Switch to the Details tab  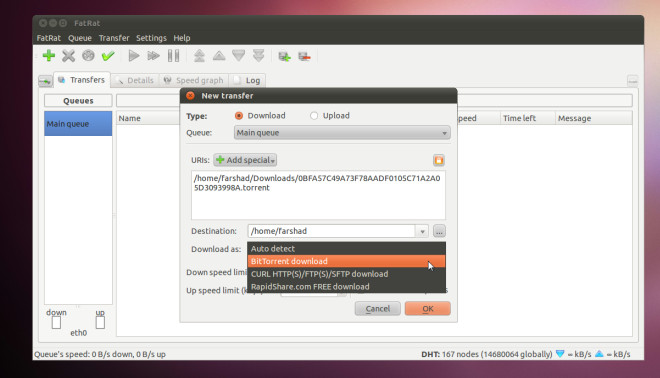(136, 80)
